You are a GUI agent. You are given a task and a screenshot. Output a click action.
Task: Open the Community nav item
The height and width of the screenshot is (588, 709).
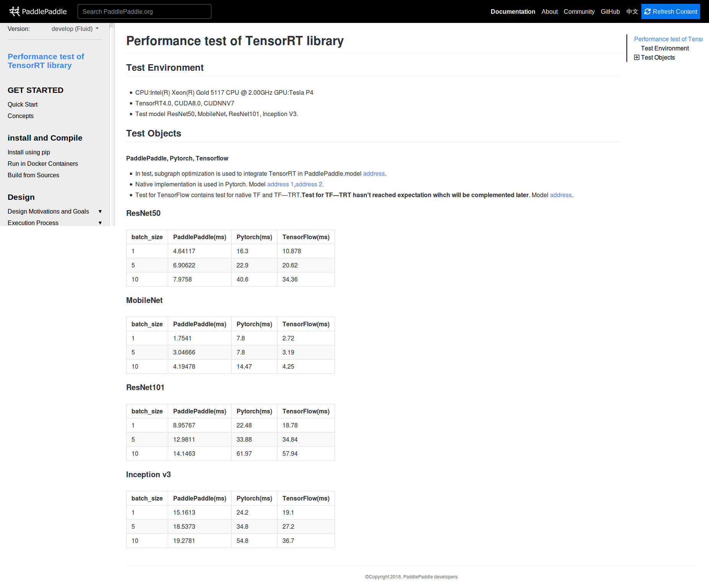[x=579, y=11]
